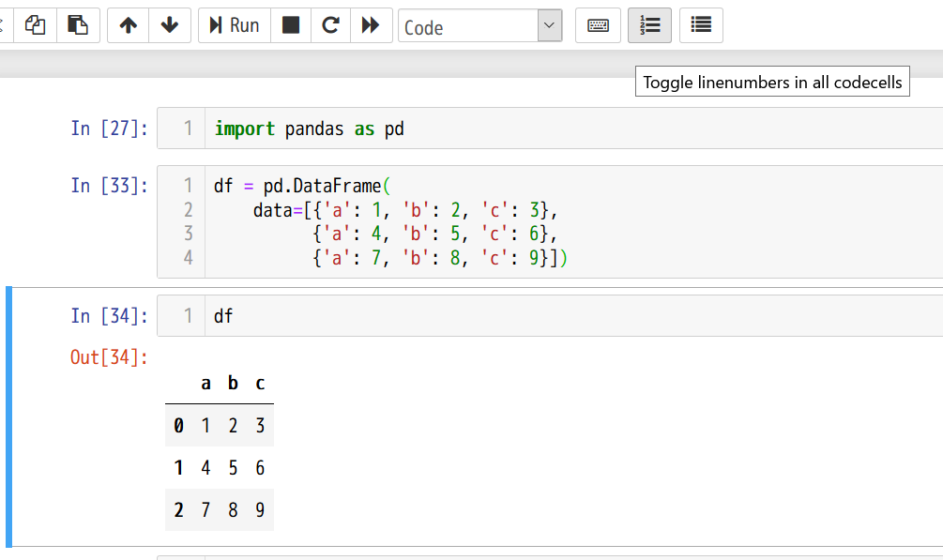Click row index 2 in the DataFrame output
This screenshot has width=943, height=560.
click(x=179, y=510)
